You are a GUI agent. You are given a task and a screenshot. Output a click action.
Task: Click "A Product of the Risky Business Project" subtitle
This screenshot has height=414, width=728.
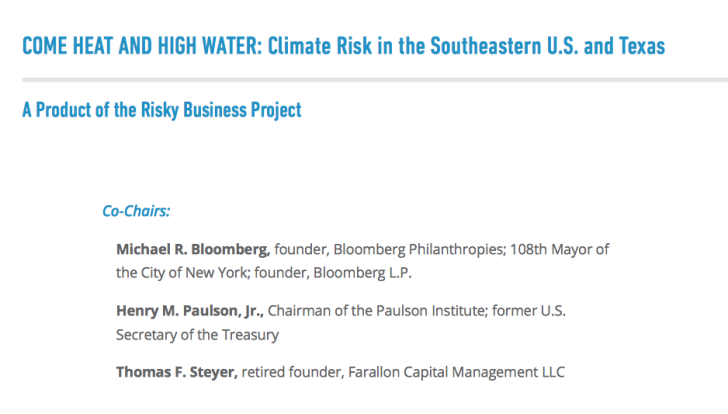click(162, 110)
